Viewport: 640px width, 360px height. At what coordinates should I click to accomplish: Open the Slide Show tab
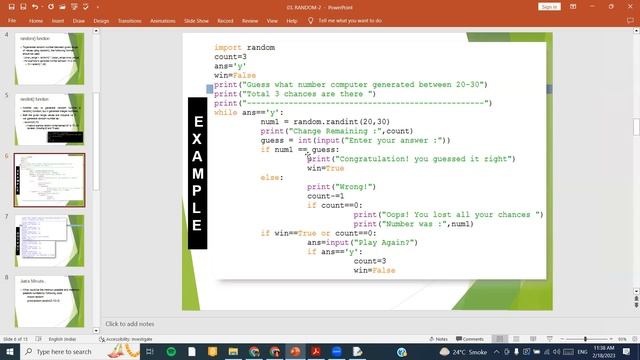[196, 20]
